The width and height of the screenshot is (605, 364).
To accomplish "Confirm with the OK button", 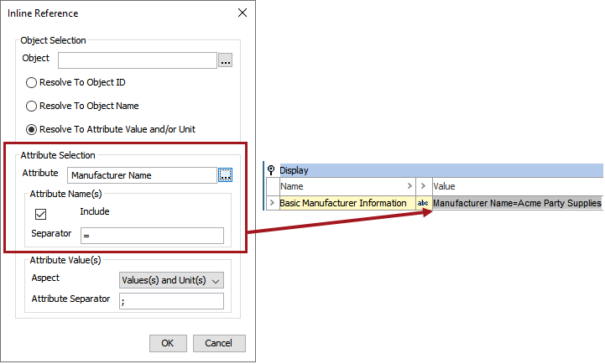I will pos(168,343).
